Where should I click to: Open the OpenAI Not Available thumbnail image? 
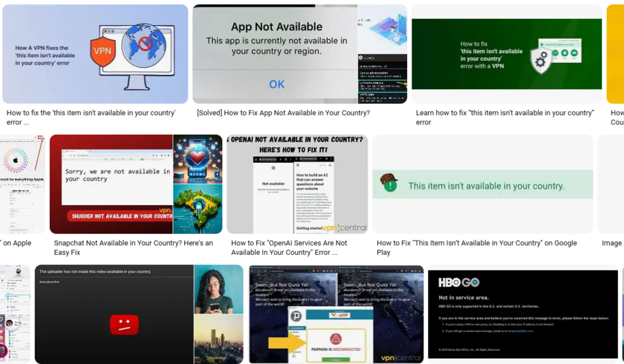coord(297,184)
